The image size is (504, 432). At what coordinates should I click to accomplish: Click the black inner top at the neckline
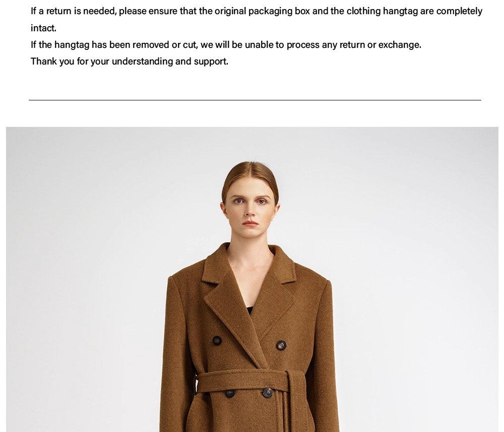pyautogui.click(x=249, y=310)
